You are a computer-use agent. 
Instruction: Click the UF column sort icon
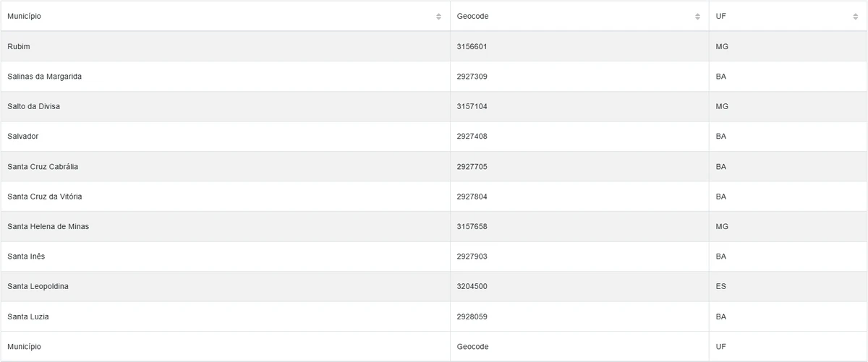point(855,17)
